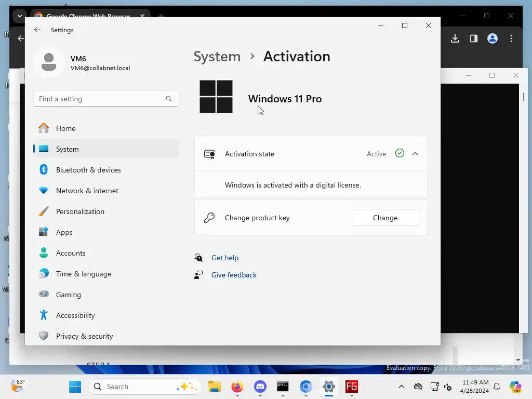
Task: Open Chrome's three-dot menu
Action: point(511,38)
